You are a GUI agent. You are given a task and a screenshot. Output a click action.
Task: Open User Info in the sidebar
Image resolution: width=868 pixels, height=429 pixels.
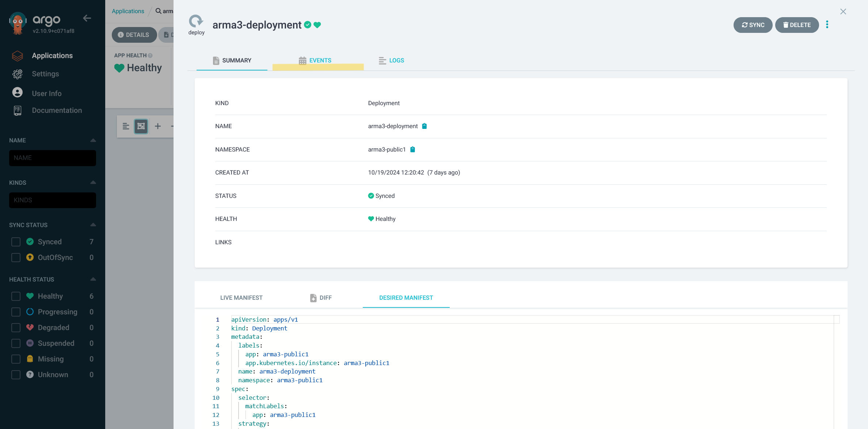[47, 93]
